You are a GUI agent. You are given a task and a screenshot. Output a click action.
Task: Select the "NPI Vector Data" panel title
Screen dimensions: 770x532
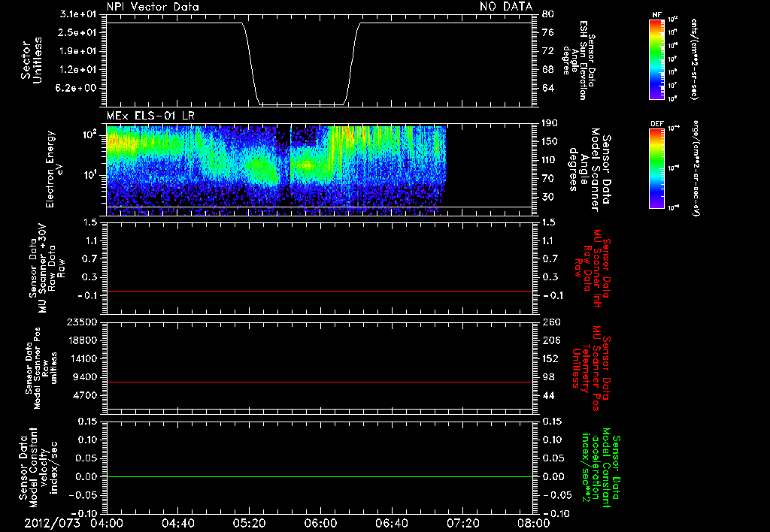coord(153,7)
